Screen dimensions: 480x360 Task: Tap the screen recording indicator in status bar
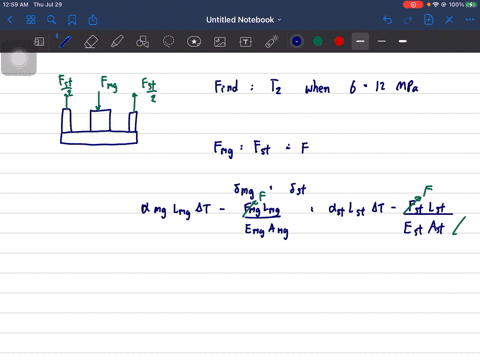coord(413,5)
